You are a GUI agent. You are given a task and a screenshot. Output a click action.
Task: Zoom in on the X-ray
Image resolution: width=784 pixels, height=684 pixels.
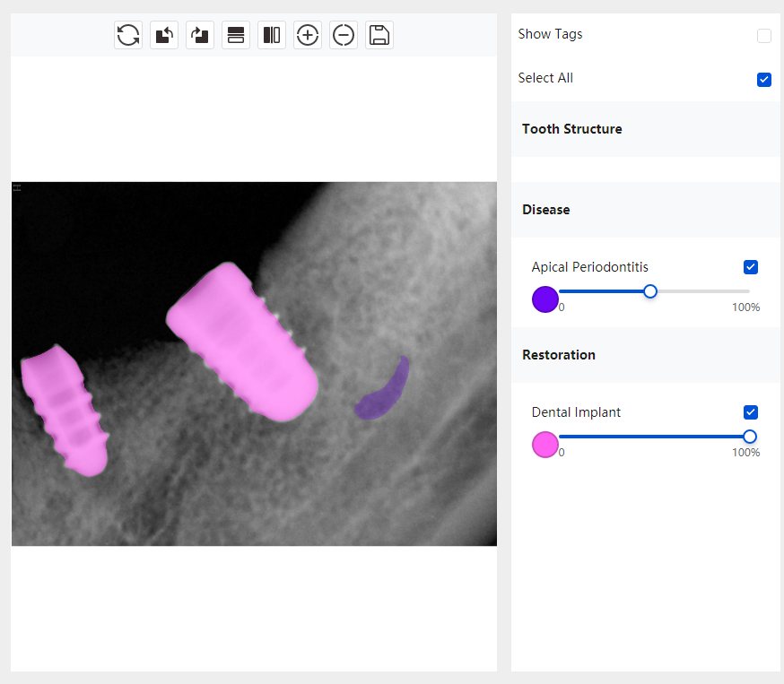[x=308, y=35]
